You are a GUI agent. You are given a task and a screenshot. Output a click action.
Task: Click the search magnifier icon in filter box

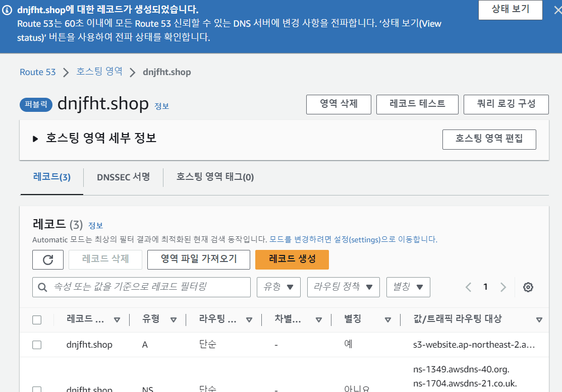point(42,287)
